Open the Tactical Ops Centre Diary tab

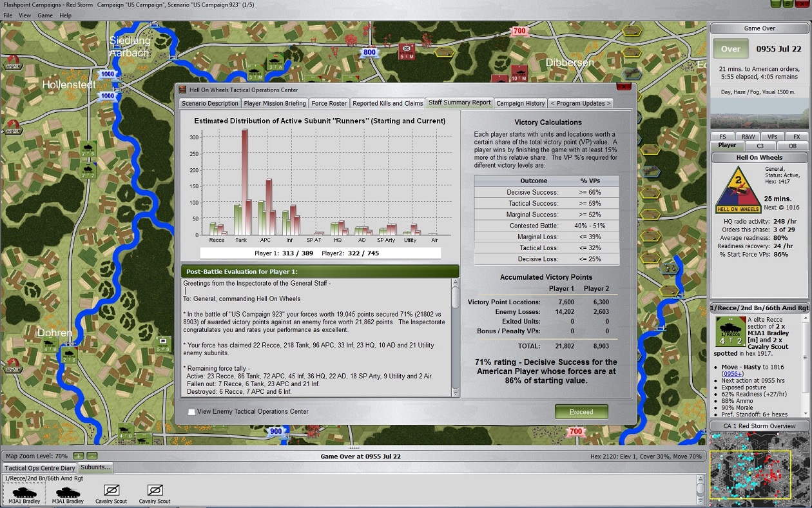pyautogui.click(x=40, y=468)
